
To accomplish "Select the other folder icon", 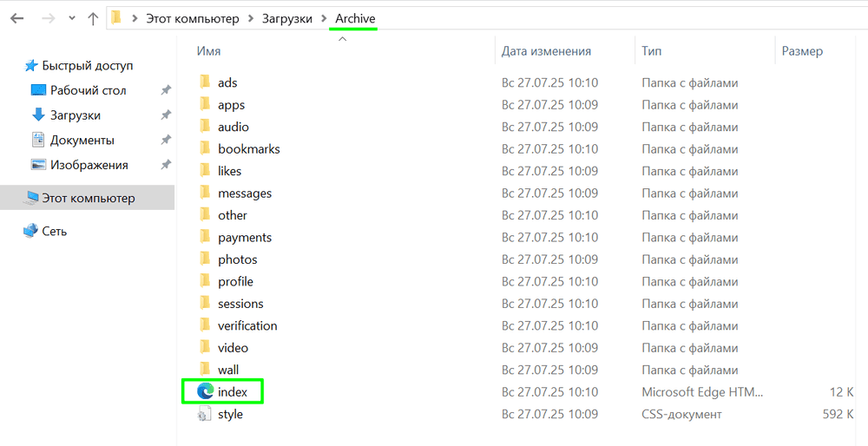I will [205, 214].
